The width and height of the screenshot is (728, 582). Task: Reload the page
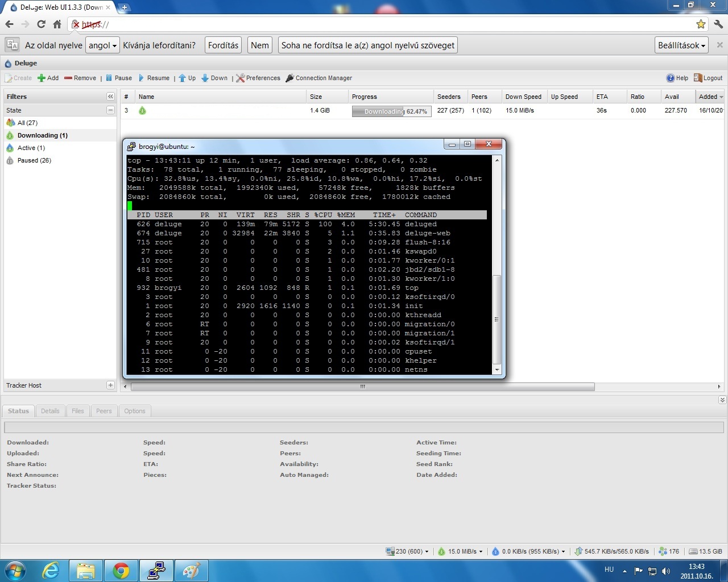[x=41, y=24]
